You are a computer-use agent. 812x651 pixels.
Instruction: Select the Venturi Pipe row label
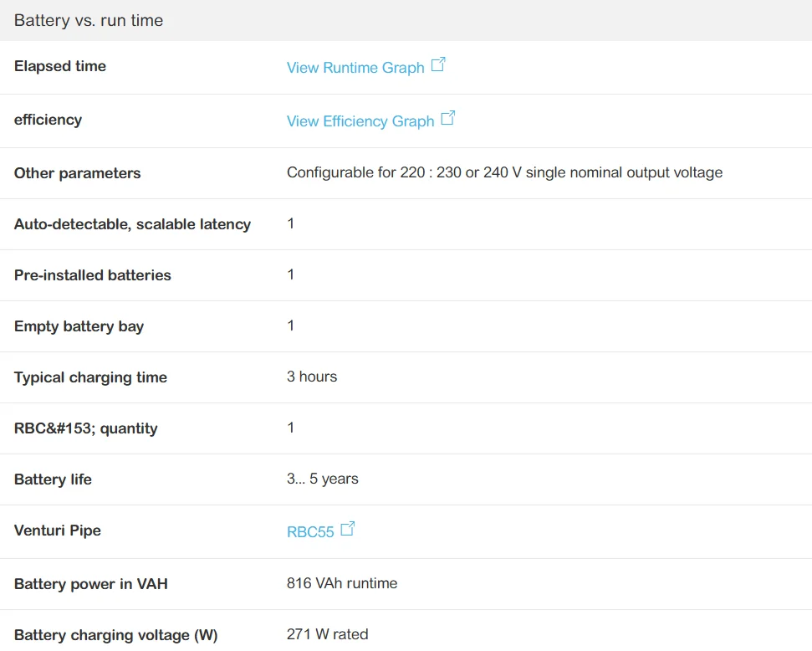58,531
